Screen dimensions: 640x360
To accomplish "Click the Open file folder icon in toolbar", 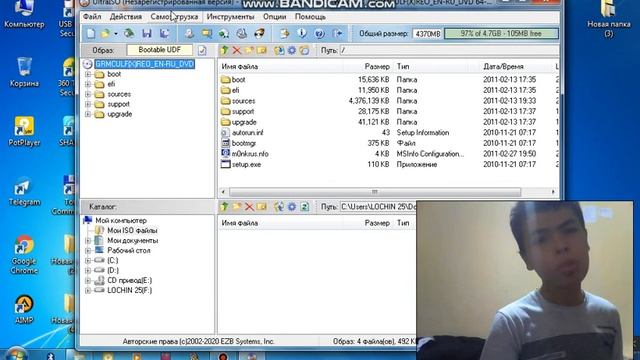I will [x=106, y=33].
